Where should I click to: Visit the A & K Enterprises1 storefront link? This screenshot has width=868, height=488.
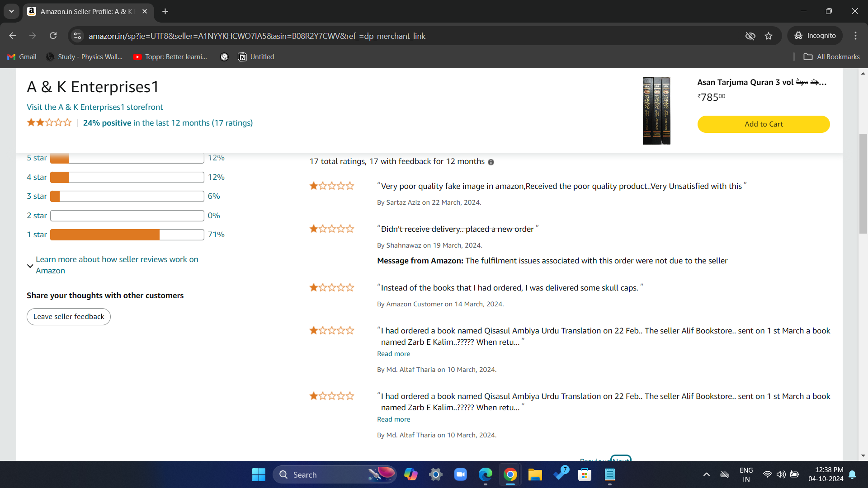click(x=94, y=107)
